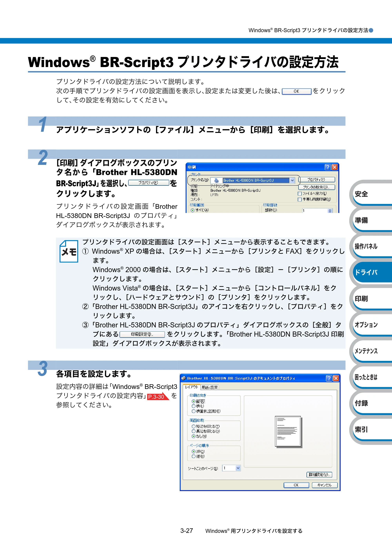Click the page layout preview thumbnail
This screenshot has width=392, height=555.
pos(288,432)
